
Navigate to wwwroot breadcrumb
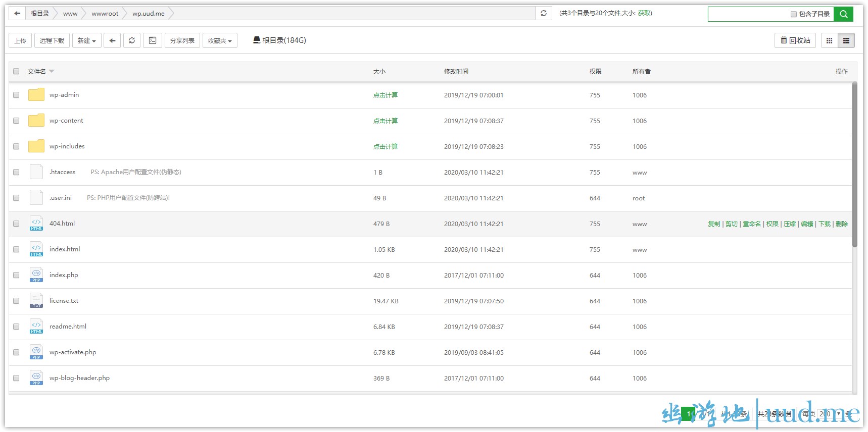point(105,14)
